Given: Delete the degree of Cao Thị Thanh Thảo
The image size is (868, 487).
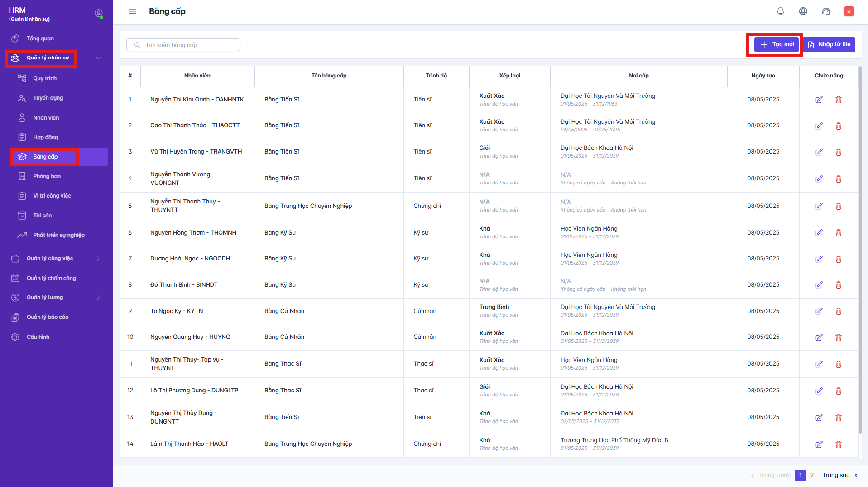Looking at the screenshot, I should (x=838, y=126).
